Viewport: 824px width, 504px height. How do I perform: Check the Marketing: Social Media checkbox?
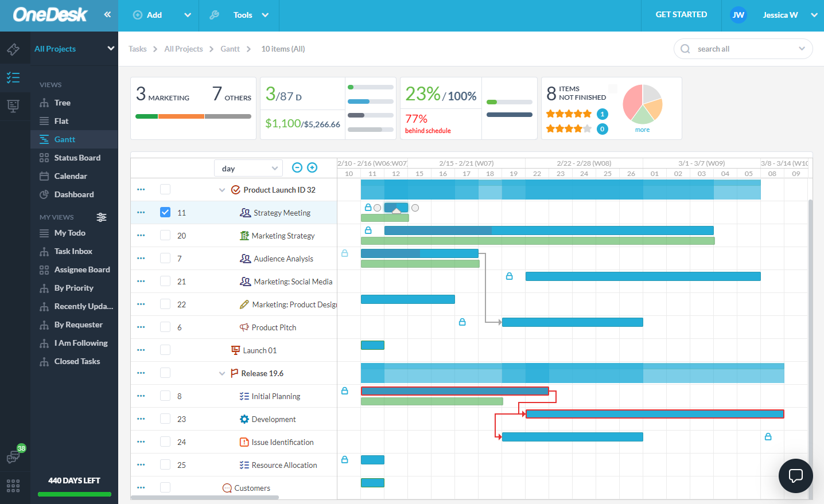tap(165, 281)
